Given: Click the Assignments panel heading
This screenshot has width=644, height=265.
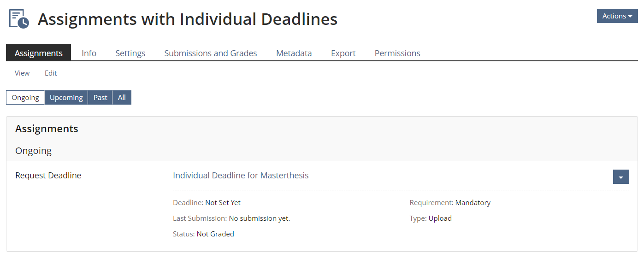Looking at the screenshot, I should coord(47,129).
